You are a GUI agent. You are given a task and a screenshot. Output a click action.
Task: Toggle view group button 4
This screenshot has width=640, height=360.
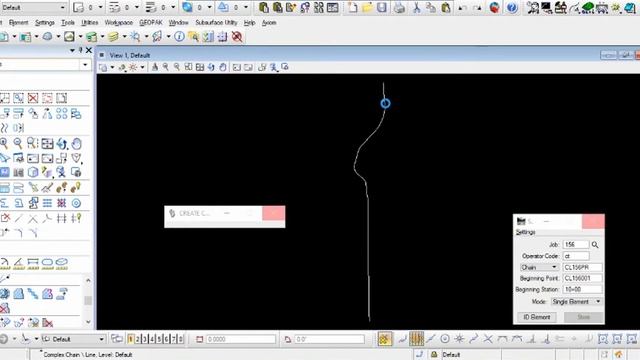(152, 339)
